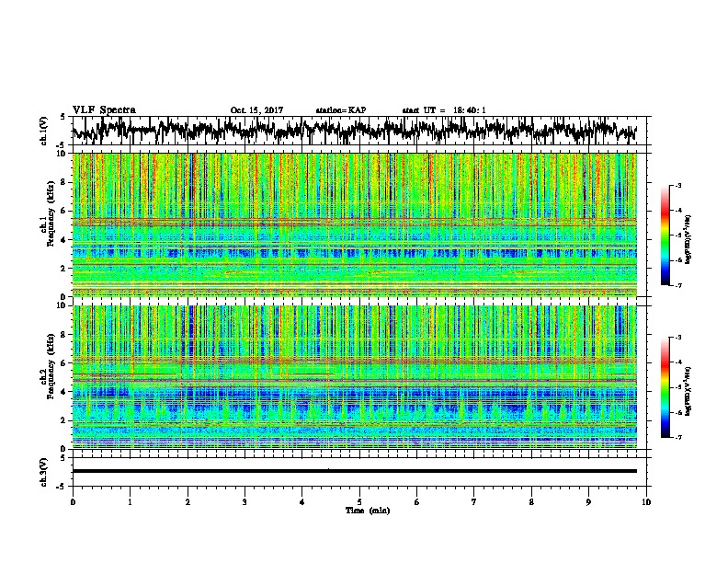Click inside the ch.1 spectrogram panel
Viewport: 728px width, 563px height.
click(x=354, y=224)
